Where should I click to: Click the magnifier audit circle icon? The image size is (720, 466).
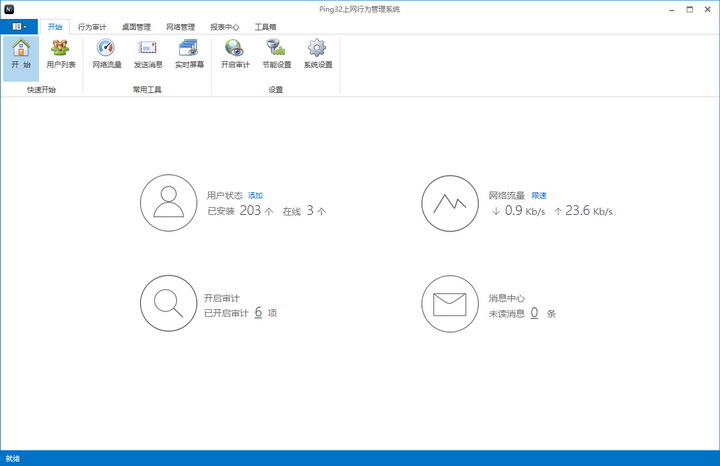click(169, 303)
